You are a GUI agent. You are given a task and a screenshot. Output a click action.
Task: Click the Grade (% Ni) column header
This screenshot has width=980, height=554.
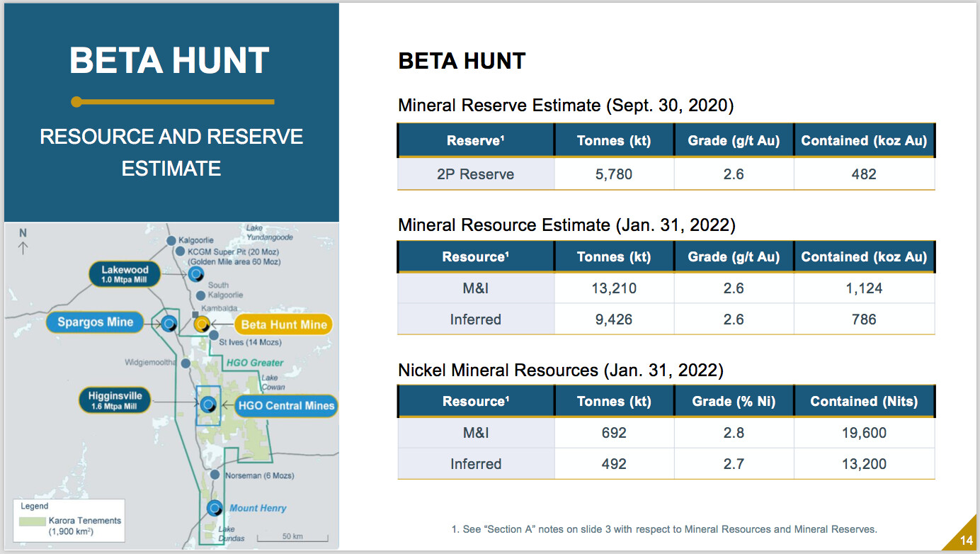click(734, 402)
